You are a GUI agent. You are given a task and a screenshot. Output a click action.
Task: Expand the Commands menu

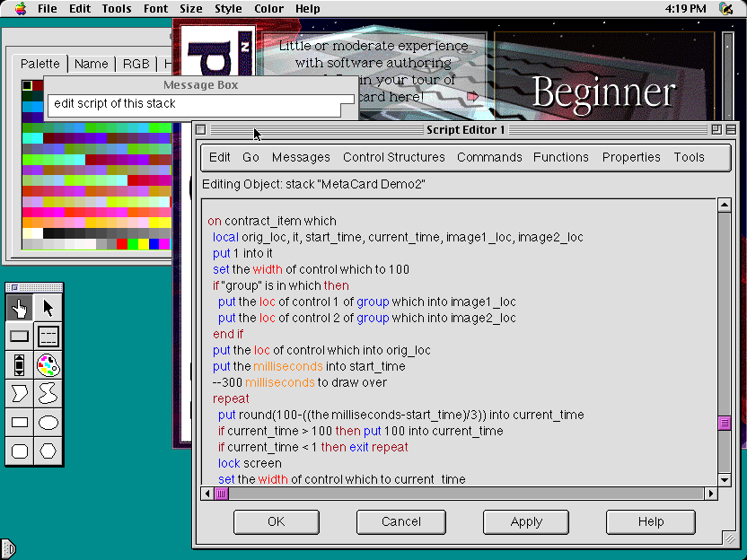[489, 157]
